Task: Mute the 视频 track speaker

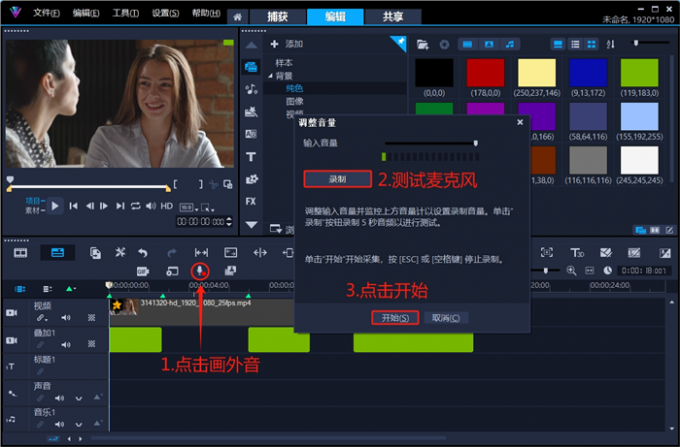Action: point(65,318)
